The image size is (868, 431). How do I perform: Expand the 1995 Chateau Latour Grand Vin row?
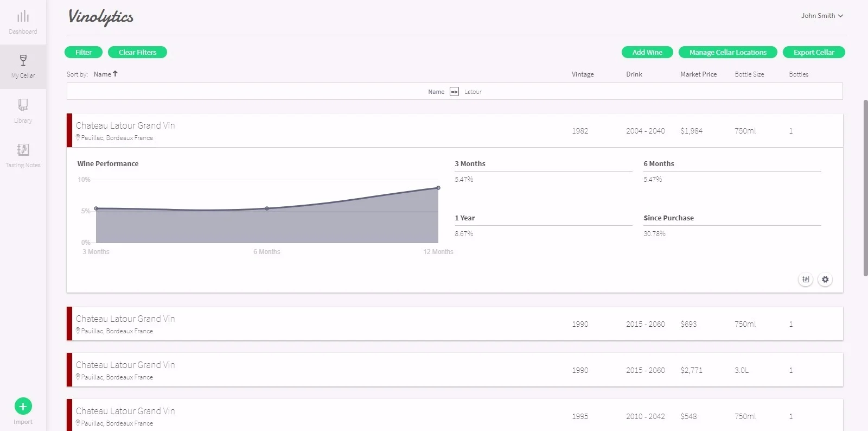(455, 415)
